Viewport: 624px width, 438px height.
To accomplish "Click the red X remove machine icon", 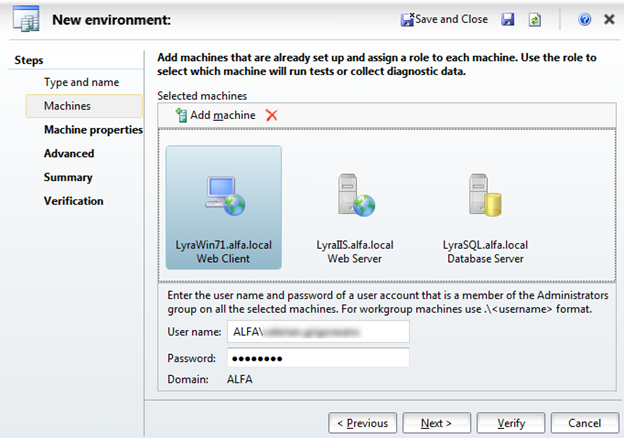I will point(271,115).
